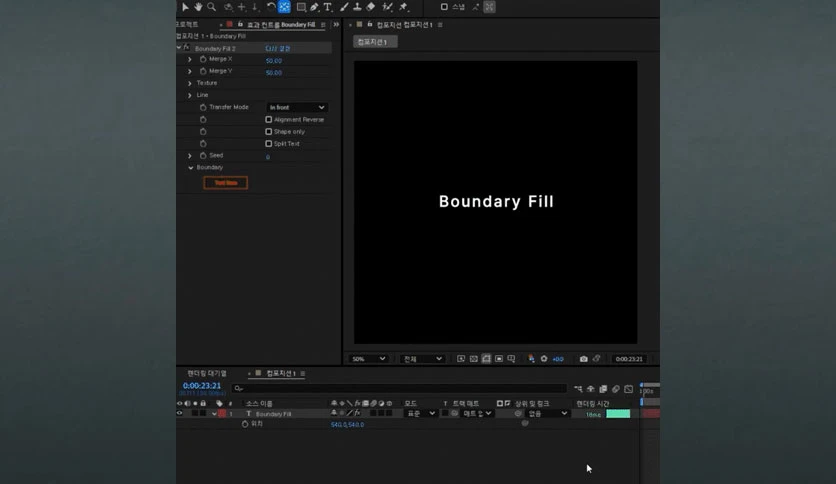Screen dimensions: 836x484
Task: Open the Composition viewer panel menu
Action: [x=440, y=25]
